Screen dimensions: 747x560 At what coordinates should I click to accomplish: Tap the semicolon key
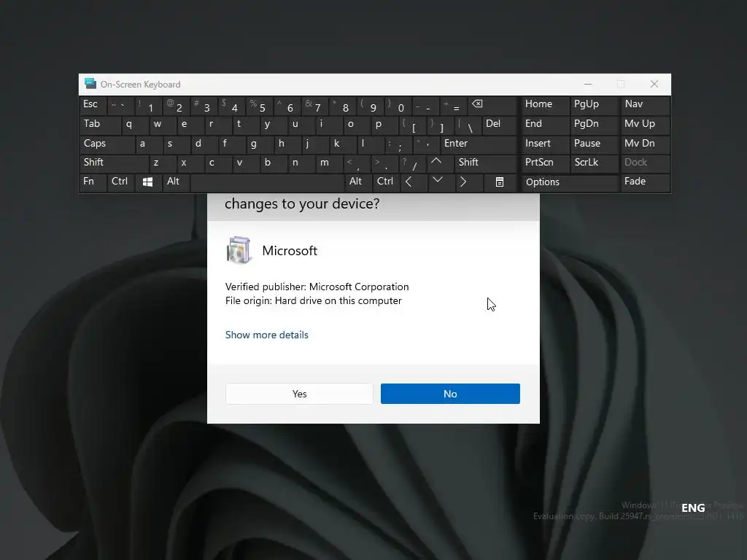(398, 144)
